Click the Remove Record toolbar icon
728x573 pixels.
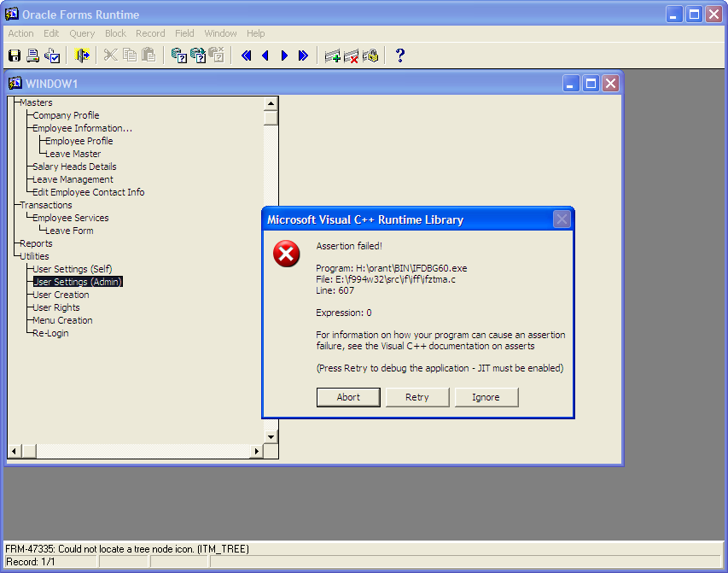coord(351,56)
